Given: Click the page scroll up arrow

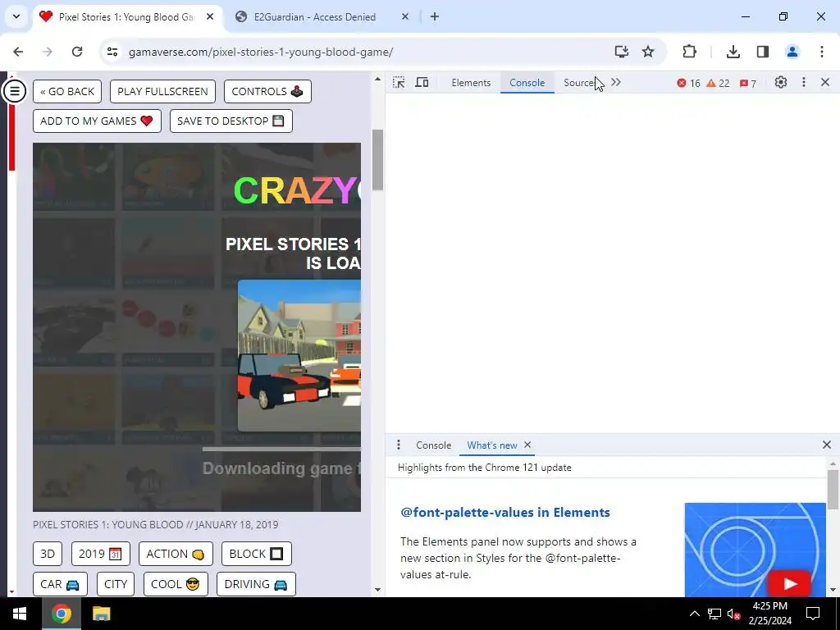Looking at the screenshot, I should point(377,80).
